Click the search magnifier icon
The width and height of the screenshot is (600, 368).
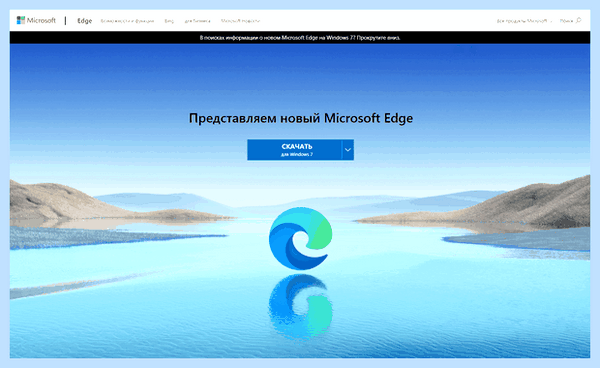(x=578, y=20)
